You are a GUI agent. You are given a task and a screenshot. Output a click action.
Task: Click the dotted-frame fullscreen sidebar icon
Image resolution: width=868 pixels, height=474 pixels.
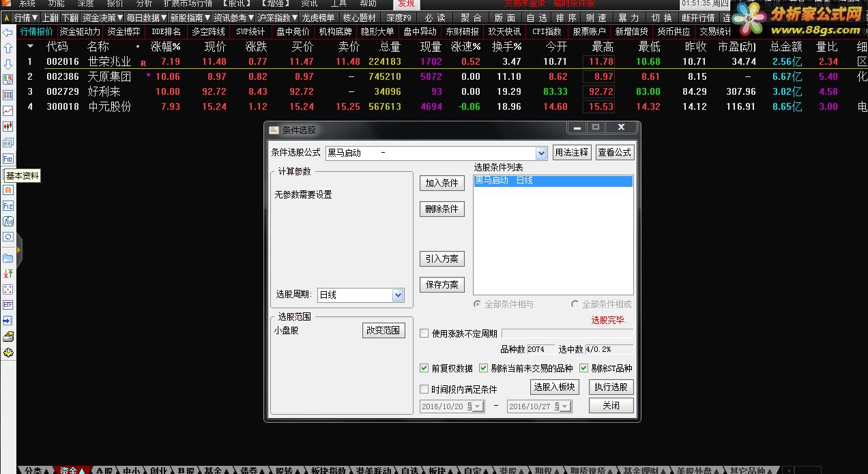point(8,289)
